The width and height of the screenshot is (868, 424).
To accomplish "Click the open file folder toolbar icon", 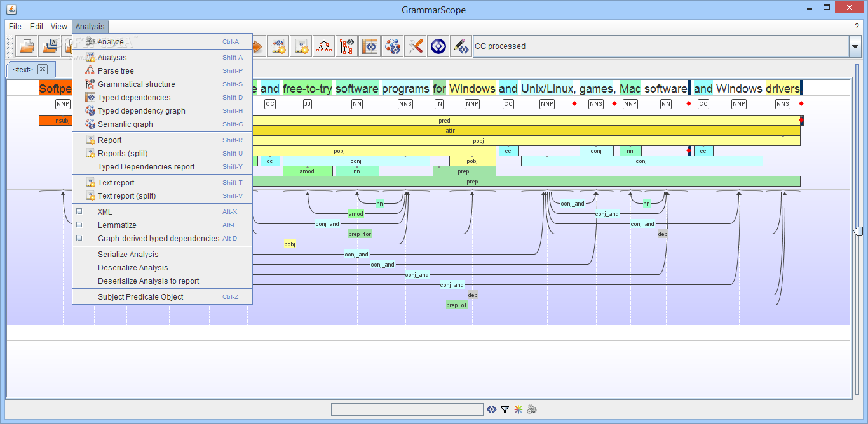I will click(27, 46).
